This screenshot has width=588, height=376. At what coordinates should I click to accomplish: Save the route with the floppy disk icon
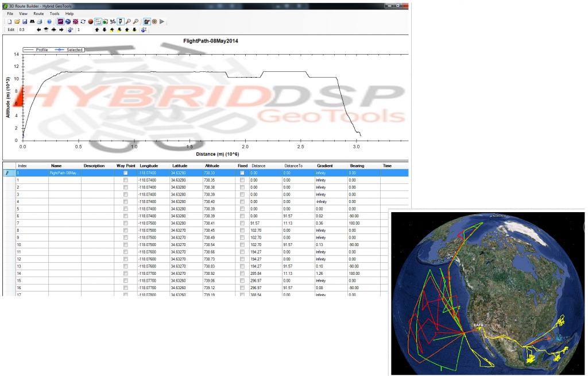coord(25,22)
